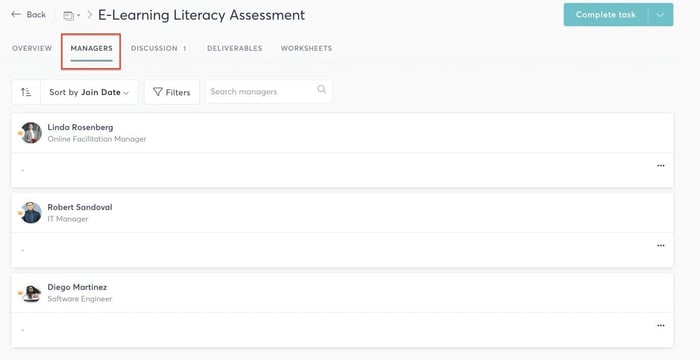
Task: Click the Filters funnel button
Action: coord(172,92)
